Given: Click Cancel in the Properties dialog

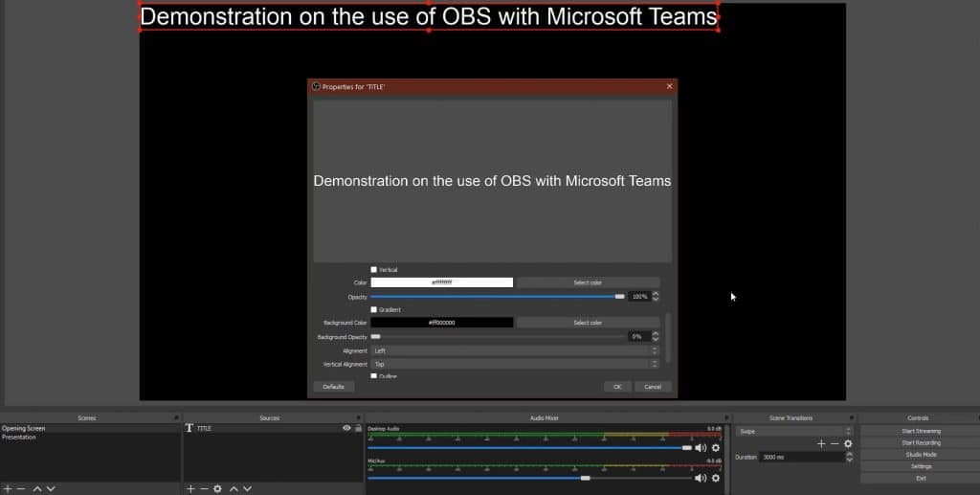Looking at the screenshot, I should pyautogui.click(x=653, y=387).
